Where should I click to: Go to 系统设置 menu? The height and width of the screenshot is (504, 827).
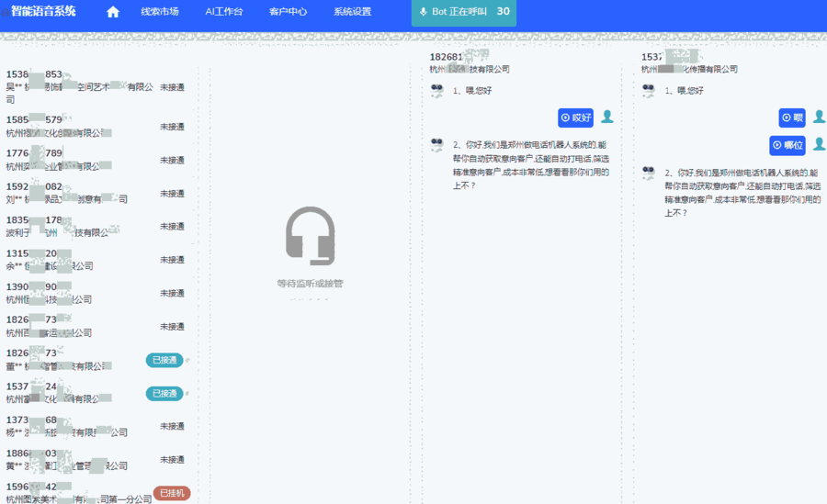pos(352,12)
